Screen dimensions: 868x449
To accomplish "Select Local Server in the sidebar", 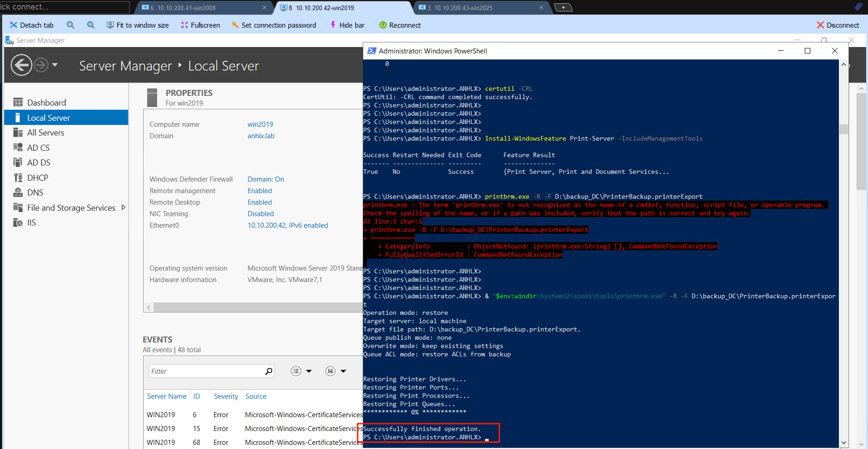I will coord(66,118).
